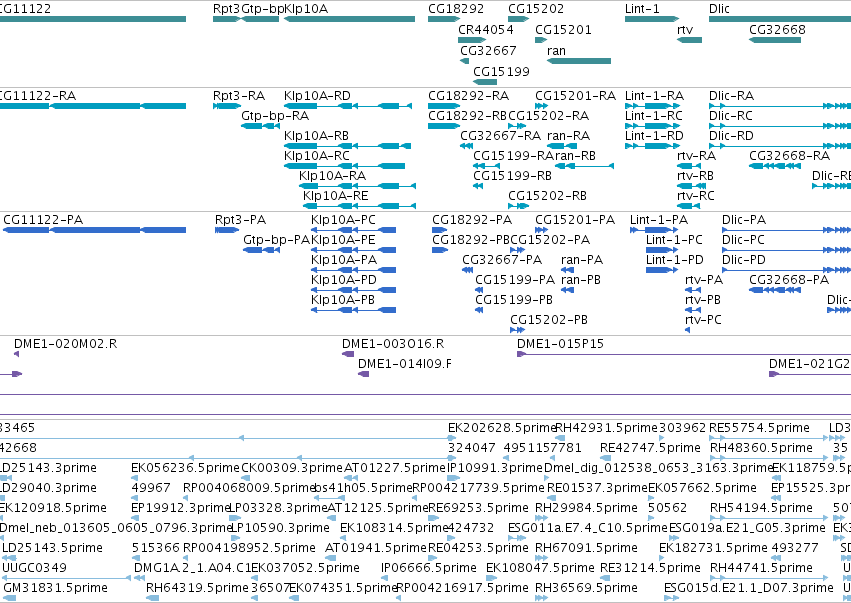Click the CG32667-RA transcript label
Screen dimensions: 851x603
pos(500,136)
